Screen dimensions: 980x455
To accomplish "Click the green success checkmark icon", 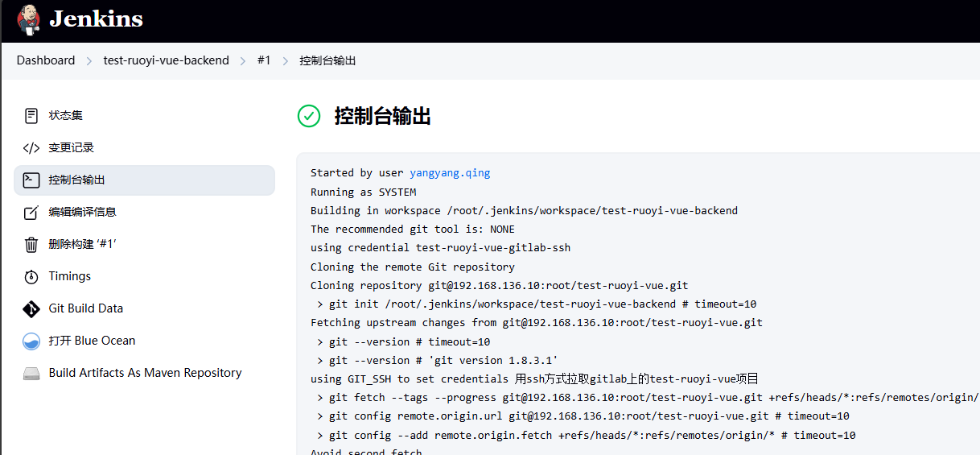I will click(309, 116).
